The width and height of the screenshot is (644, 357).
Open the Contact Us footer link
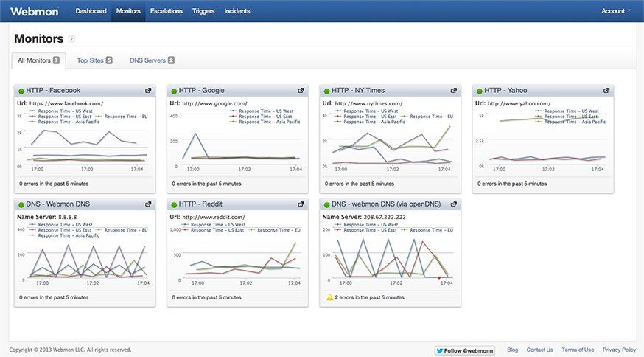pyautogui.click(x=539, y=350)
